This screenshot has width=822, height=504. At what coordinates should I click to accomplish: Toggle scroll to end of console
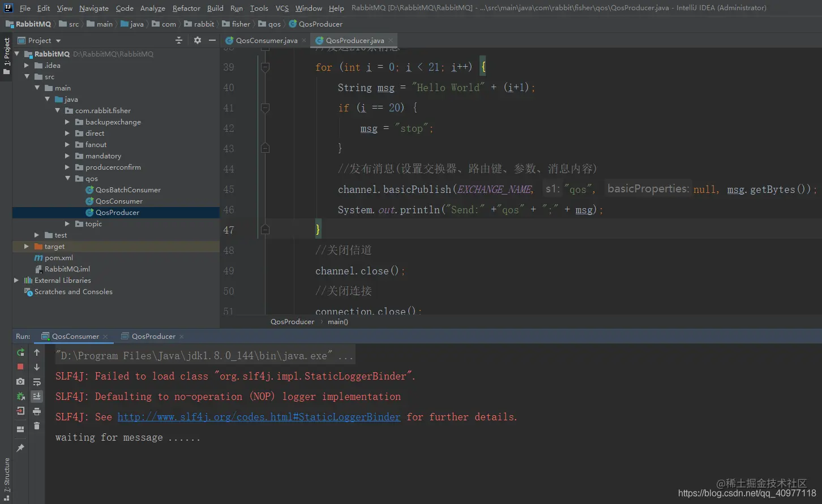click(x=37, y=397)
